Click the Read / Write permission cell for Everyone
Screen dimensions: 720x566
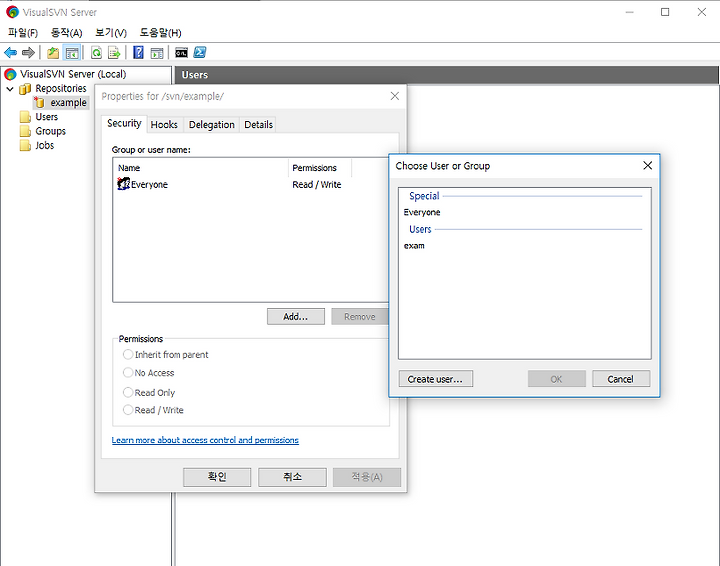click(x=317, y=185)
